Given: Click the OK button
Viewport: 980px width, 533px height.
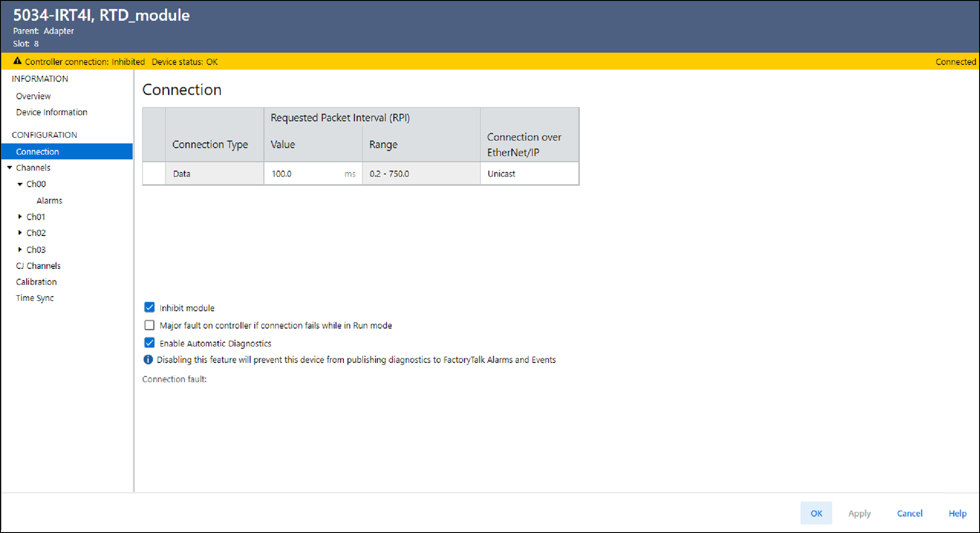Looking at the screenshot, I should coord(816,513).
